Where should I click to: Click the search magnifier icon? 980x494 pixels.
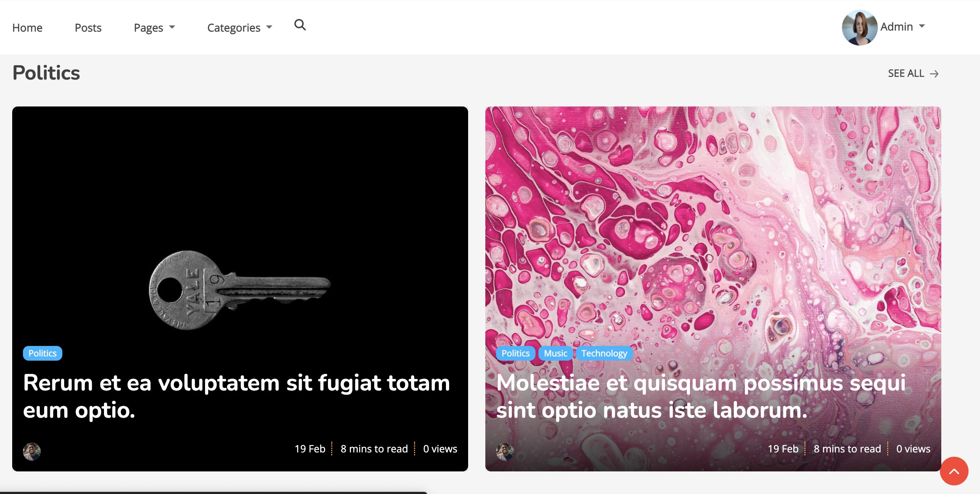300,25
